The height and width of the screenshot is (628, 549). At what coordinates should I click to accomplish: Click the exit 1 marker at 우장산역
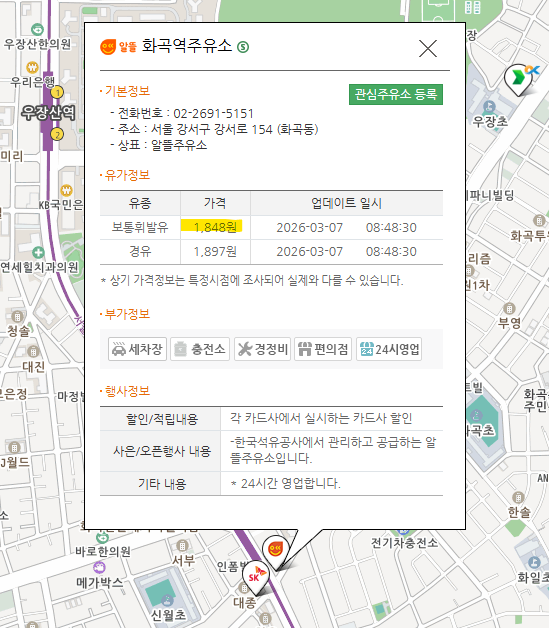pyautogui.click(x=57, y=93)
